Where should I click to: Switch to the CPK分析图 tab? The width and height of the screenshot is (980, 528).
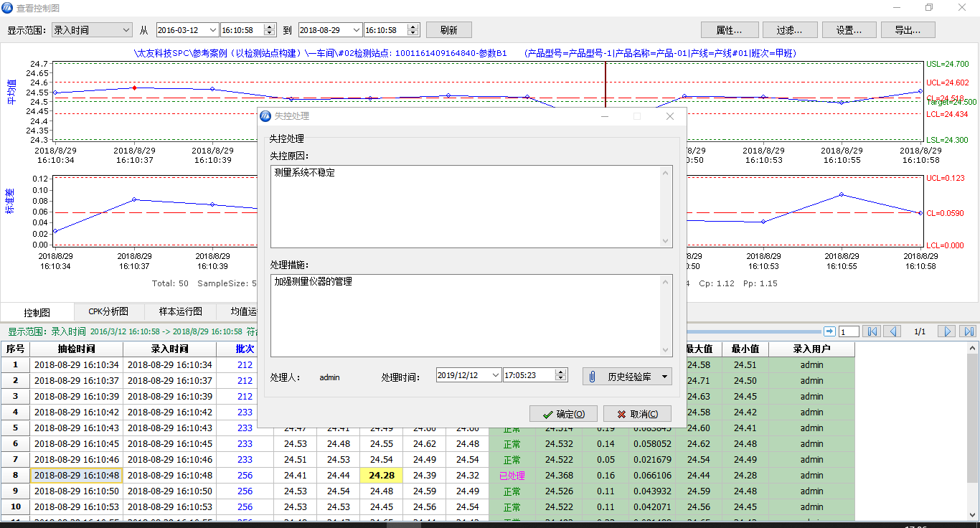[x=108, y=311]
